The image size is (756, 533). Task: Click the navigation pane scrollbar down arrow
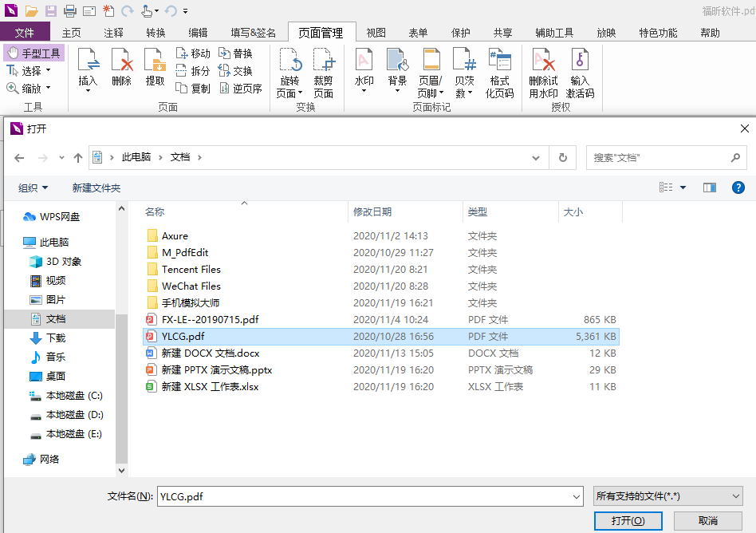[121, 470]
